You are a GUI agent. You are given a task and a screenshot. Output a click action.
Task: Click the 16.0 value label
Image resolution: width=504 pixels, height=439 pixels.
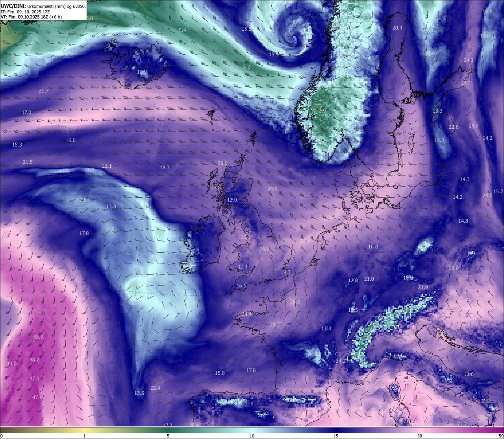point(70,140)
